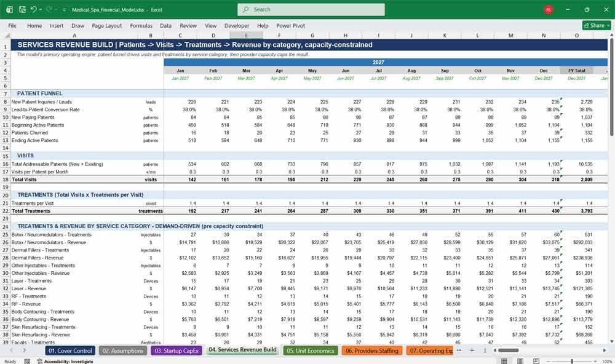Click the Search box in title bar

coord(311,9)
